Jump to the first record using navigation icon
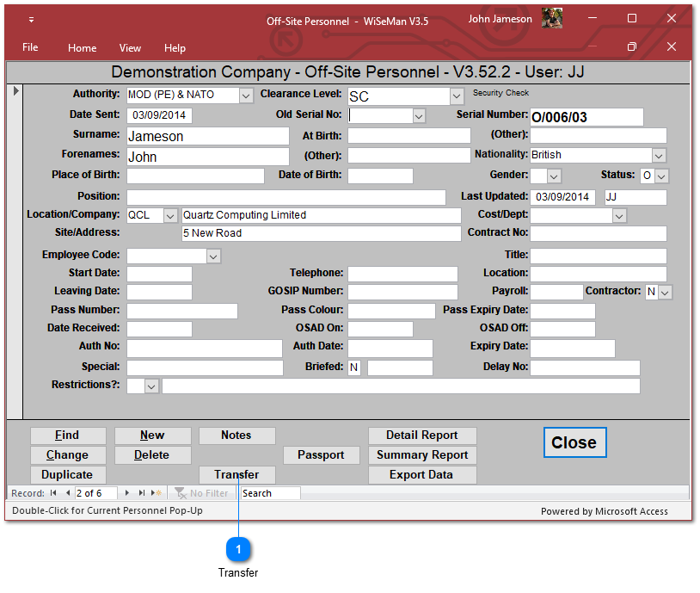This screenshot has width=700, height=593. click(x=52, y=493)
